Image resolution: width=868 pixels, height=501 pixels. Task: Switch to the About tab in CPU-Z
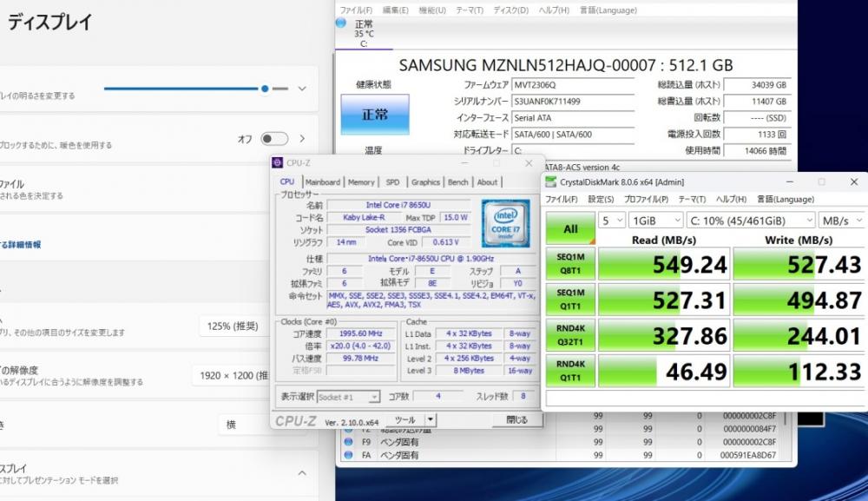(x=487, y=182)
